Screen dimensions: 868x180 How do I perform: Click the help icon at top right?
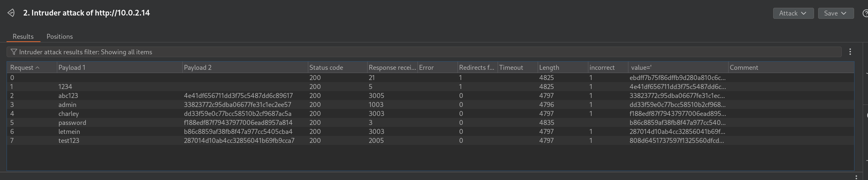coord(865,13)
